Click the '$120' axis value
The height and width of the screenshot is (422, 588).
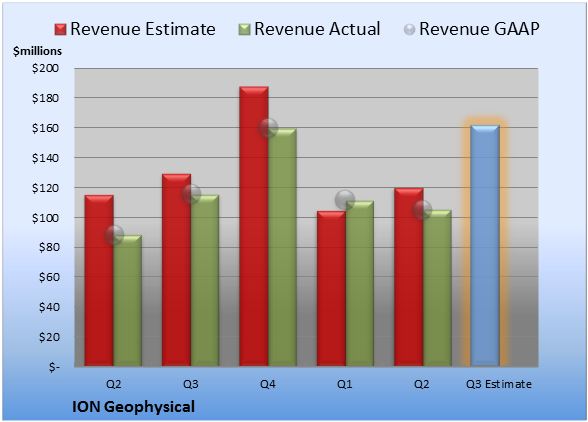tap(45, 188)
